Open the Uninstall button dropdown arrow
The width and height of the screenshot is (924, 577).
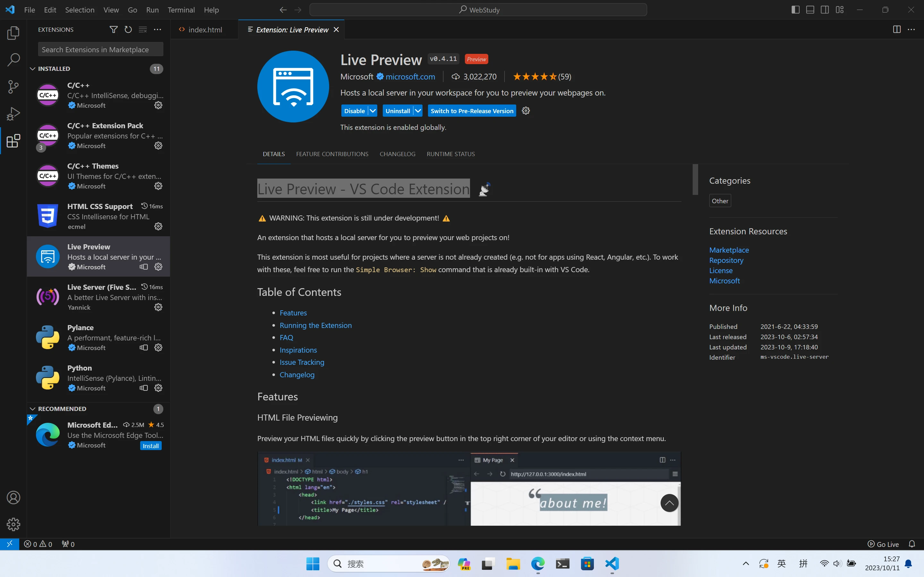tap(418, 111)
